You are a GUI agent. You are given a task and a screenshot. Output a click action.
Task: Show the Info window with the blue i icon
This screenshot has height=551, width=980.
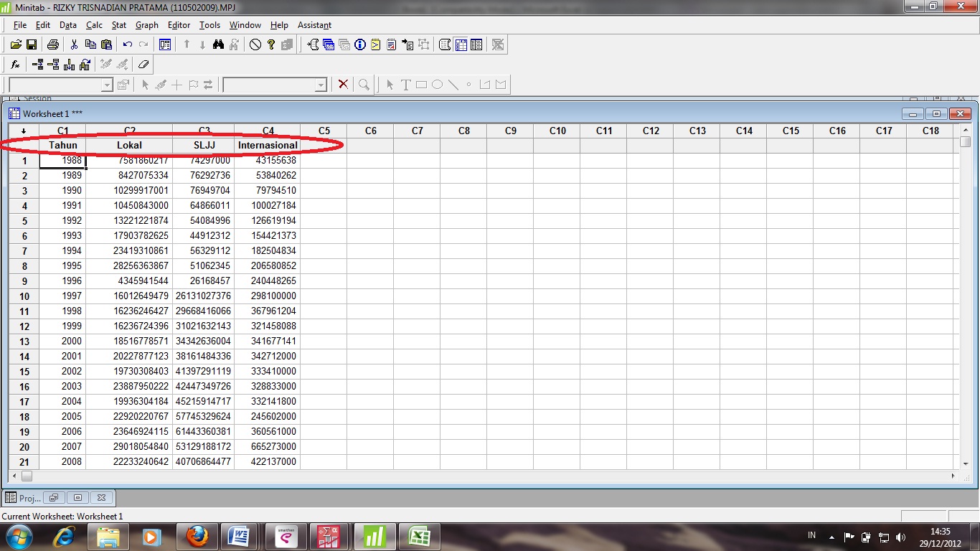(x=359, y=44)
